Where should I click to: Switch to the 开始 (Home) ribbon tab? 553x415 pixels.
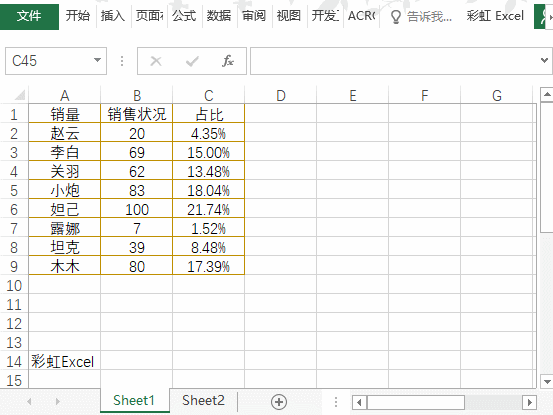click(78, 16)
